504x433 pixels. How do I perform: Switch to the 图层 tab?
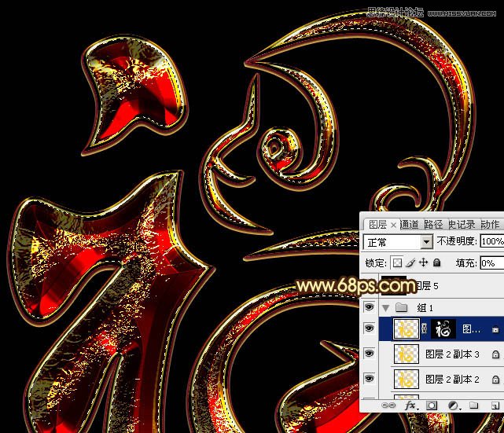377,224
